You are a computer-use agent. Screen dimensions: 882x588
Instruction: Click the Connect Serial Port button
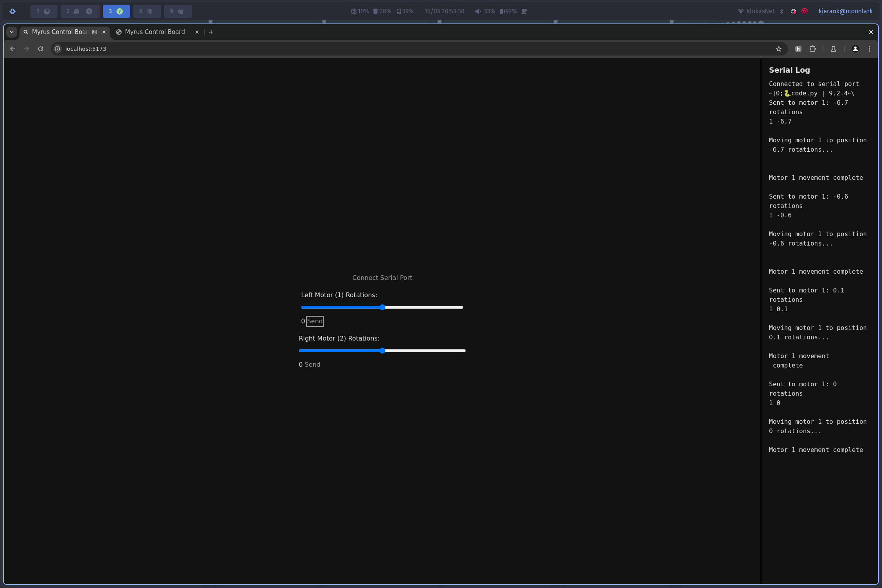tap(382, 278)
